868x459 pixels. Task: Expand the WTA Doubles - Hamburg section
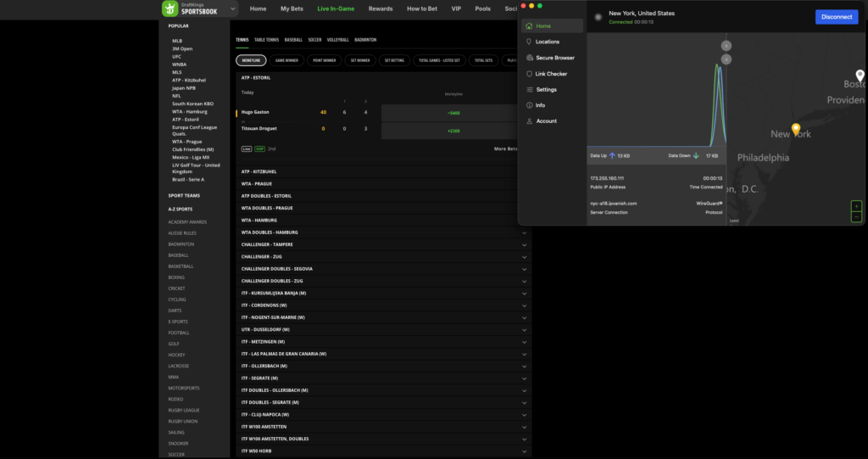(384, 232)
